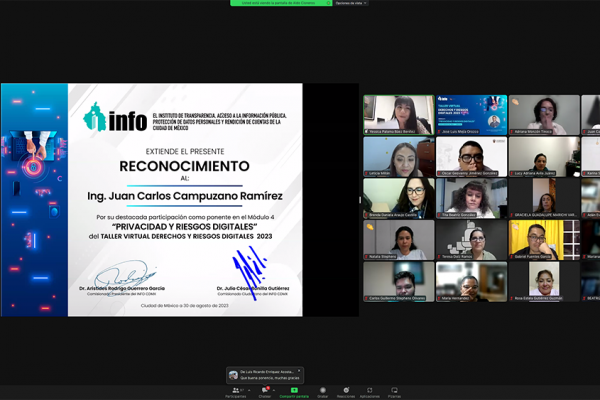This screenshot has height=400, width=600.
Task: Select the Natalia Stephens video tile
Action: coord(399,240)
